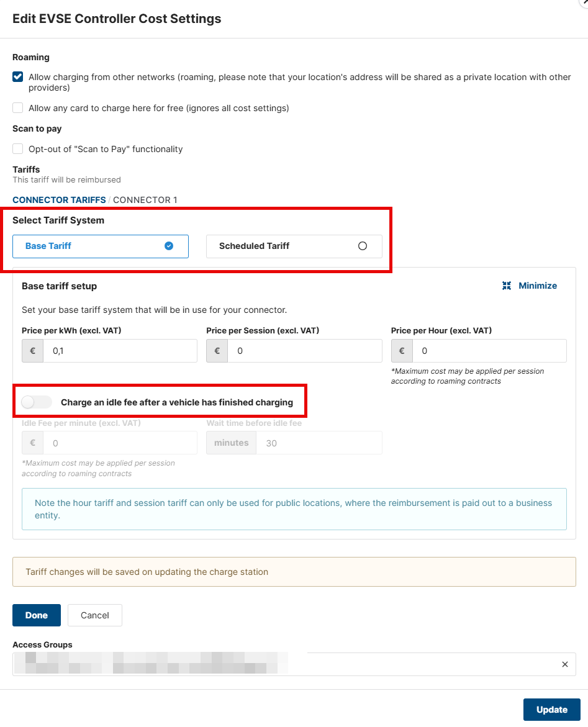Click the euro symbol beside Price per kWh
This screenshot has height=727, width=588.
(x=33, y=351)
